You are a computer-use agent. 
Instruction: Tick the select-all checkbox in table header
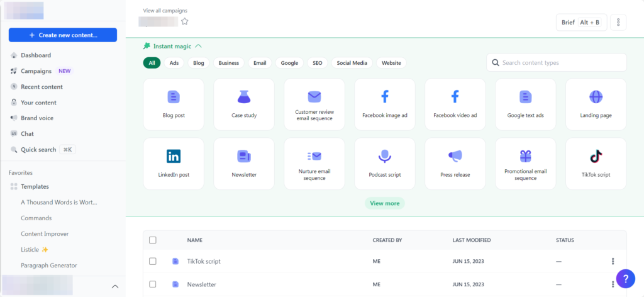[153, 240]
